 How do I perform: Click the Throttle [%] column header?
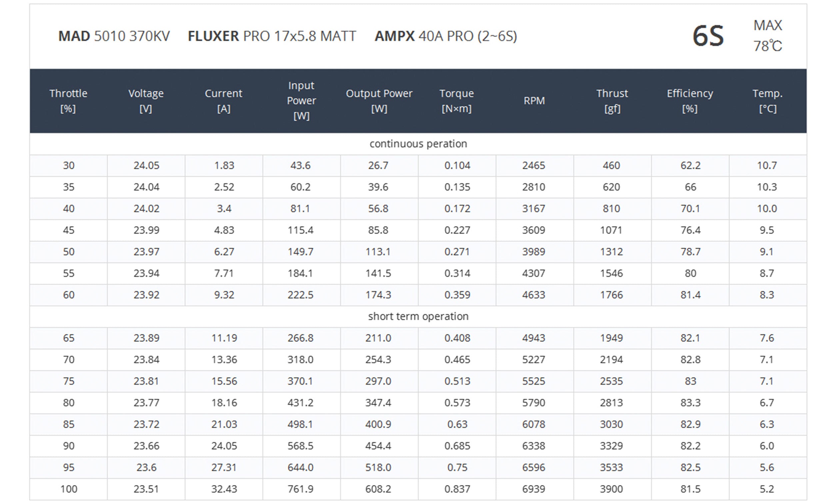[x=68, y=101]
